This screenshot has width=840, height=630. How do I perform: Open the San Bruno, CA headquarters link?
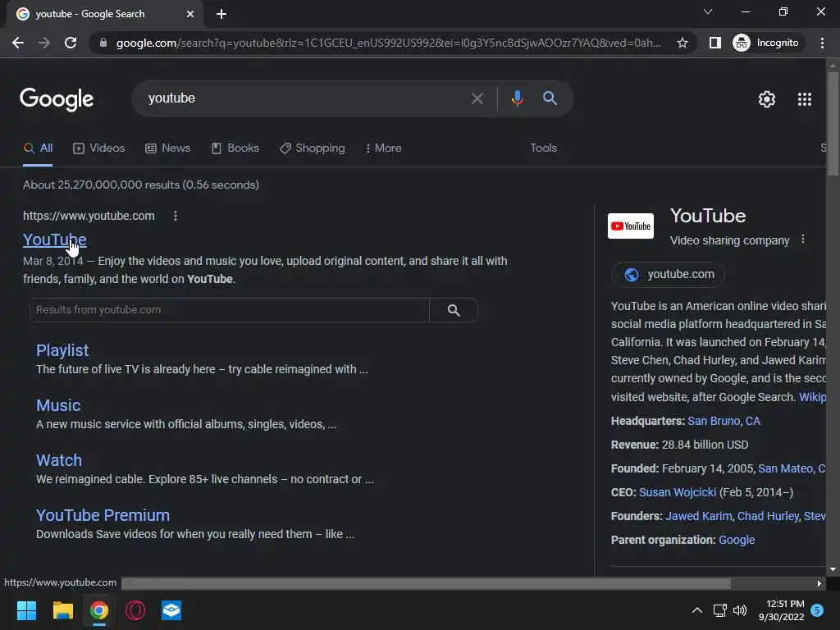tap(724, 421)
